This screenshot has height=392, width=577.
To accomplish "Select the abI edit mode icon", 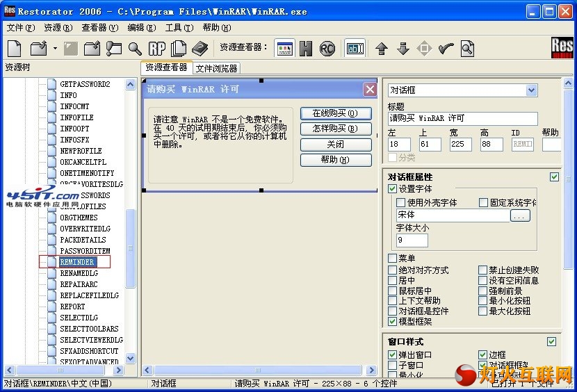I will 355,48.
